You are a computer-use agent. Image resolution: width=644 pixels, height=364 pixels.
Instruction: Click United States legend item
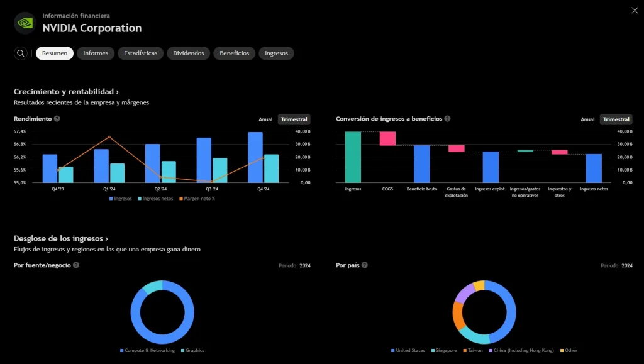408,350
